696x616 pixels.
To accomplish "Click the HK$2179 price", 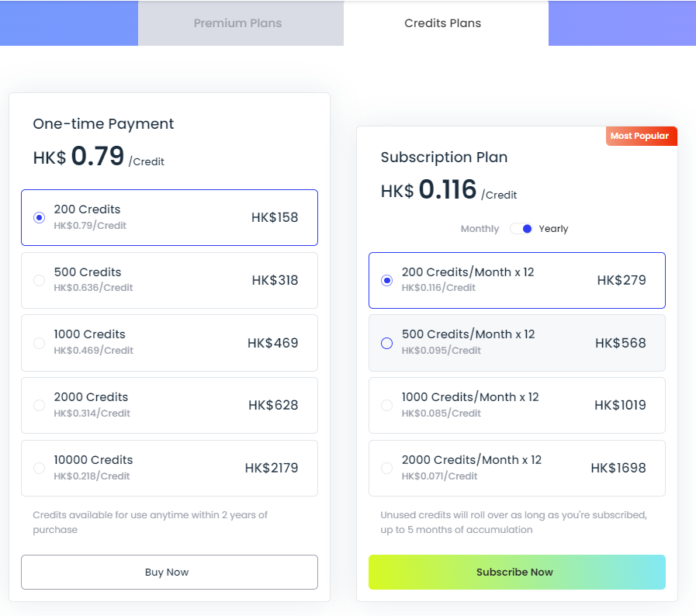I will click(x=272, y=468).
